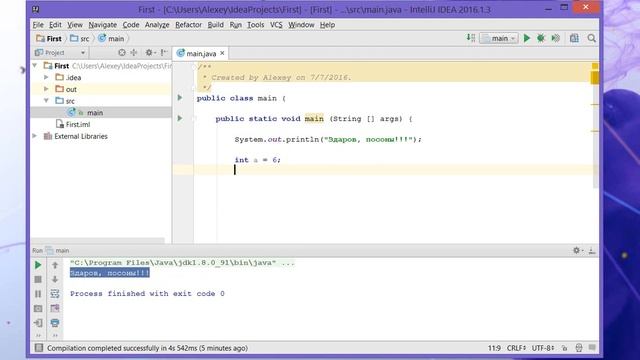Screen dimensions: 640x360
Task: Start debugging with the green bug icon
Action: [x=541, y=38]
